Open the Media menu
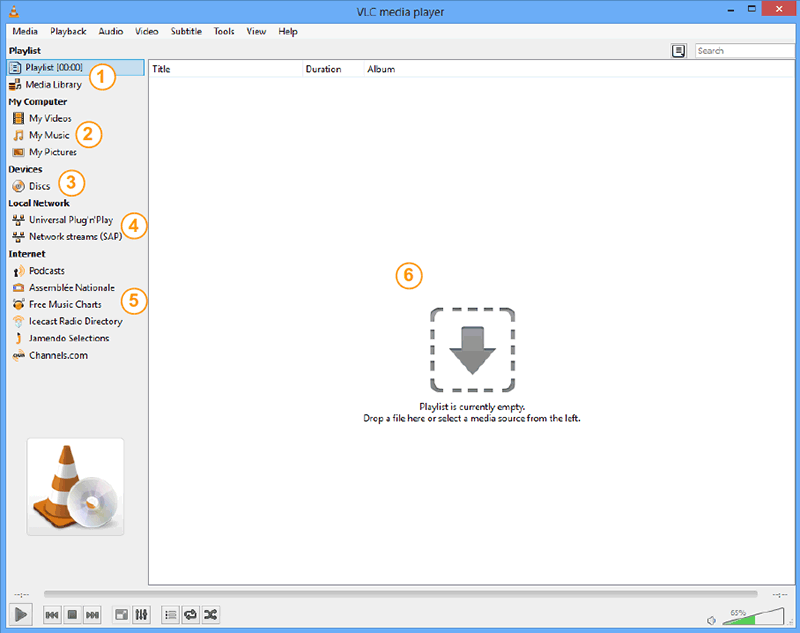800x633 pixels. pyautogui.click(x=25, y=31)
